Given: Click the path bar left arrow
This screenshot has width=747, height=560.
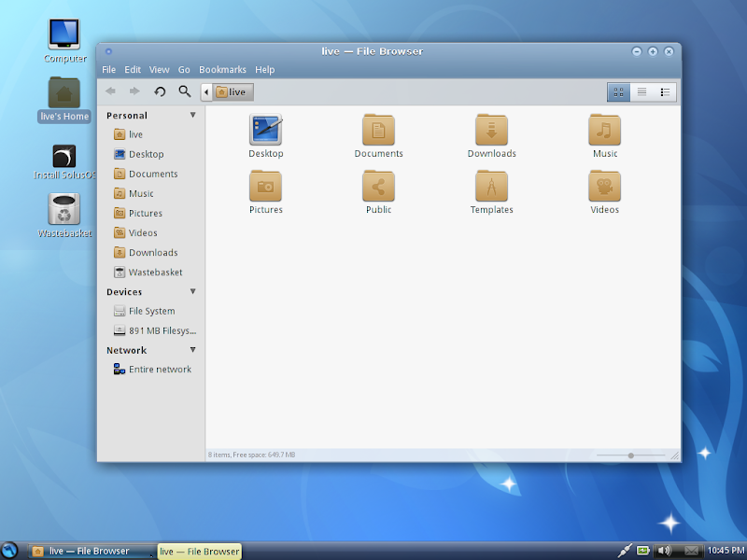Looking at the screenshot, I should [206, 92].
